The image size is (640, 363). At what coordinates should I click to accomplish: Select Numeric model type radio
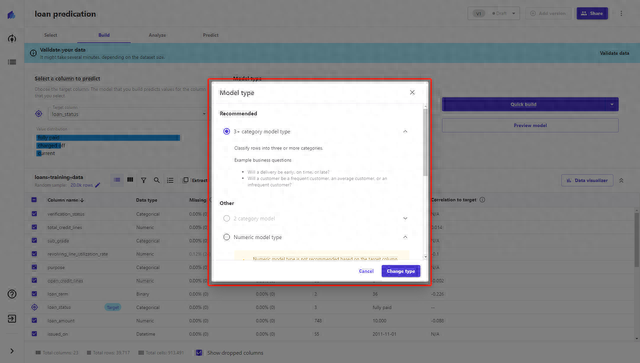[226, 237]
